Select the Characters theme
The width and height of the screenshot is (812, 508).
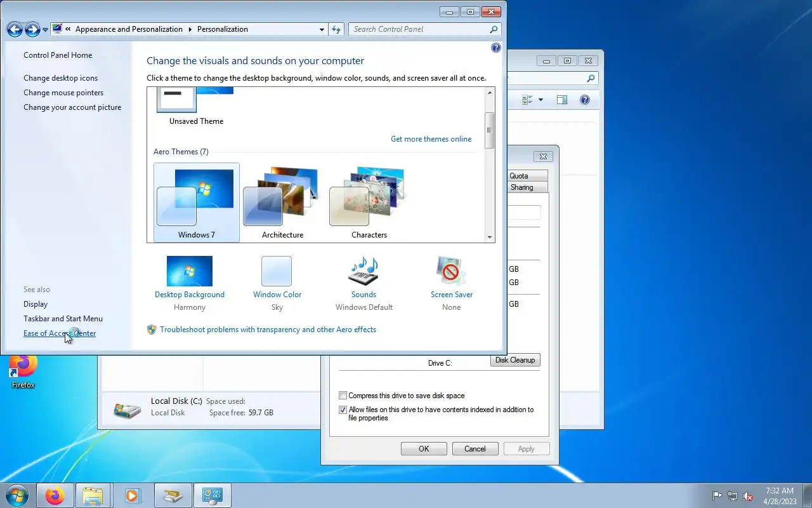click(369, 203)
